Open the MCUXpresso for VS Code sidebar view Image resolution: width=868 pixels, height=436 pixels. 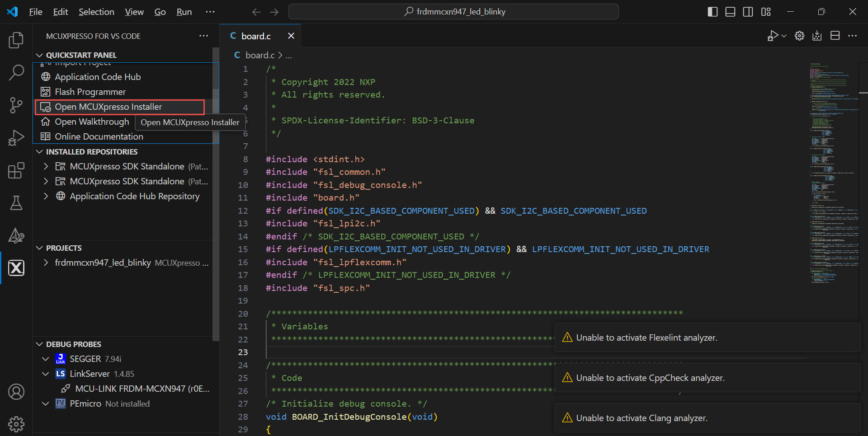click(16, 267)
